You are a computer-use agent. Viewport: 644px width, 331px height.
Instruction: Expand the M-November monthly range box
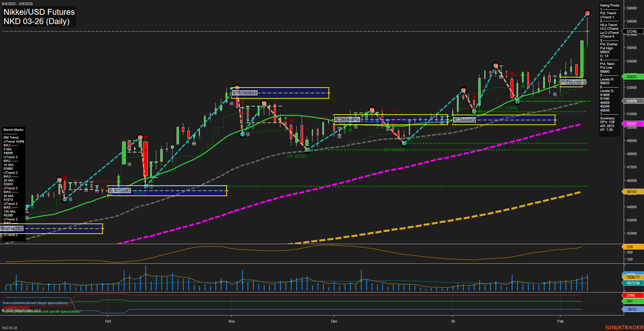[x=244, y=92]
